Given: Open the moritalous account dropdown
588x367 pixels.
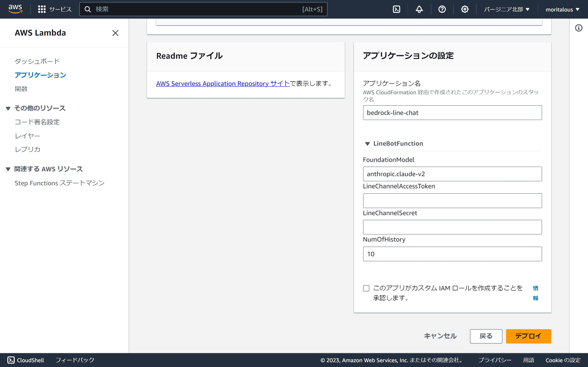Looking at the screenshot, I should (562, 9).
